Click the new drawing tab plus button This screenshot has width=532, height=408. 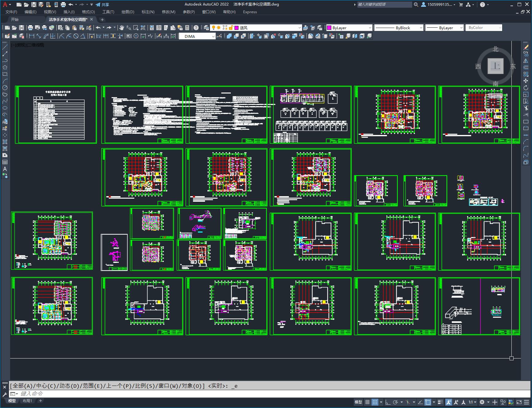[102, 20]
